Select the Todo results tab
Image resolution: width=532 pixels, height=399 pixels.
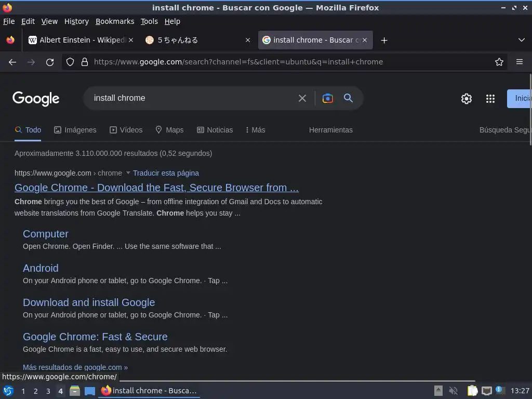[x=28, y=130]
